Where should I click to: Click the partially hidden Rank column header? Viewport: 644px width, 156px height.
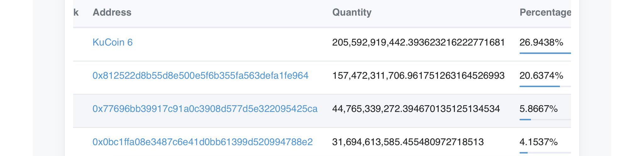(76, 12)
